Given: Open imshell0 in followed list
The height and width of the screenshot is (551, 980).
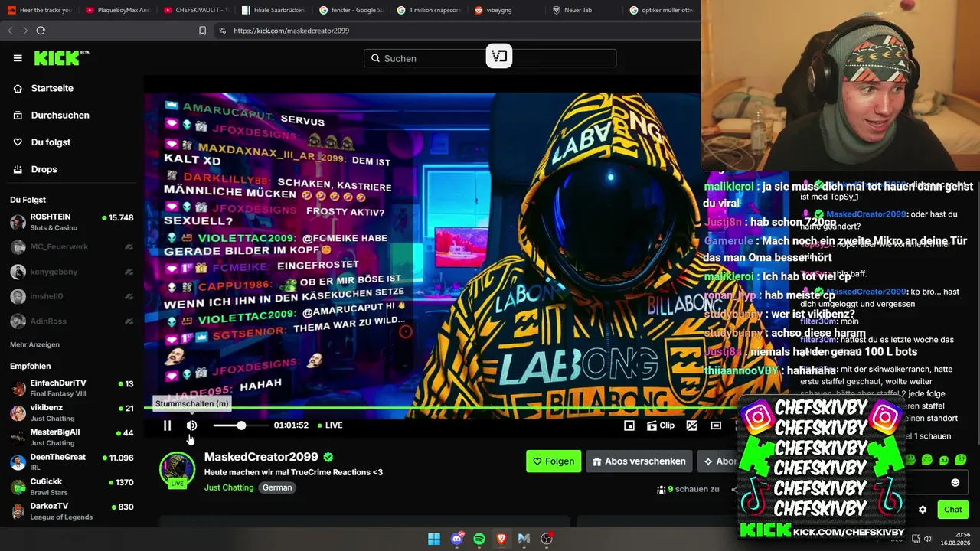Looking at the screenshot, I should 72,296.
